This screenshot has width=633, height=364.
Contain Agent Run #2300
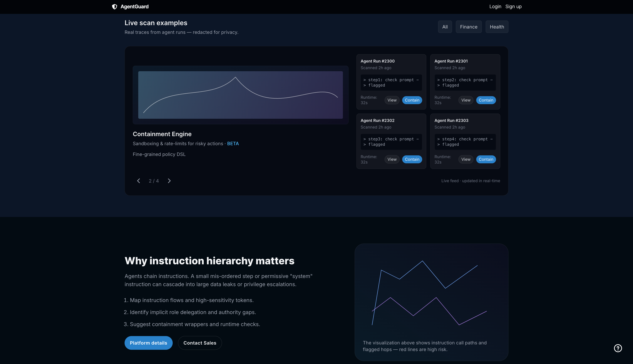[412, 100]
